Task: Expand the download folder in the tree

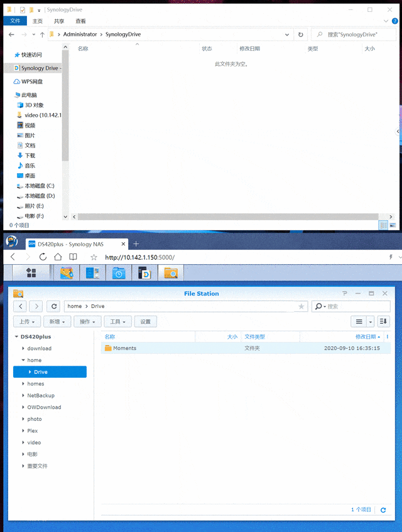Action: tap(23, 348)
